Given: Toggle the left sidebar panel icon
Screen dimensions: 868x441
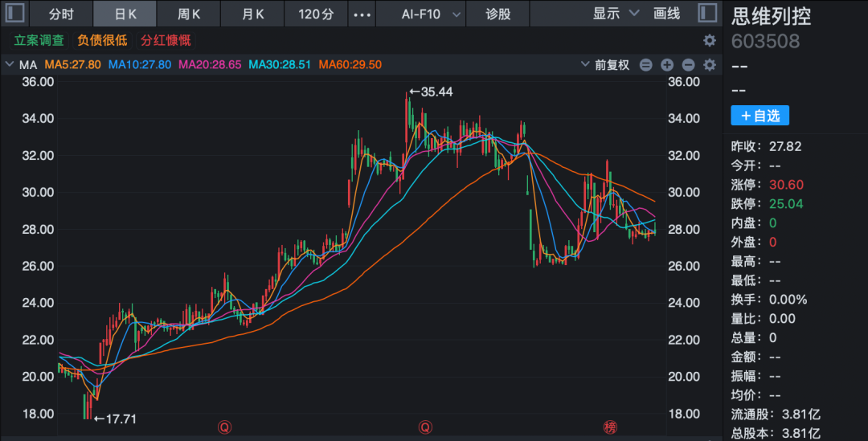Looking at the screenshot, I should tap(14, 14).
